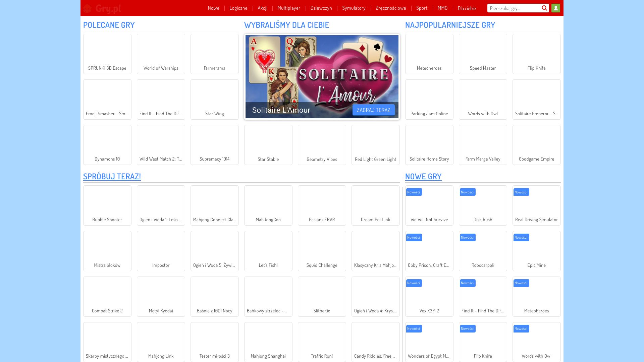Open the Dream Pet Link tile
Screen dimensions: 644x362
point(376,205)
